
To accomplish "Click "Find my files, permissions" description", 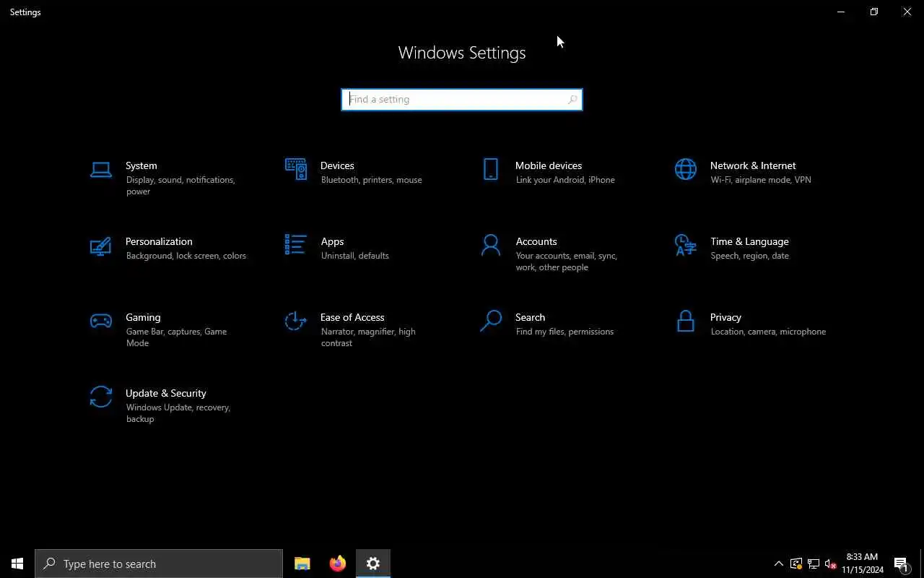I will coord(565,332).
